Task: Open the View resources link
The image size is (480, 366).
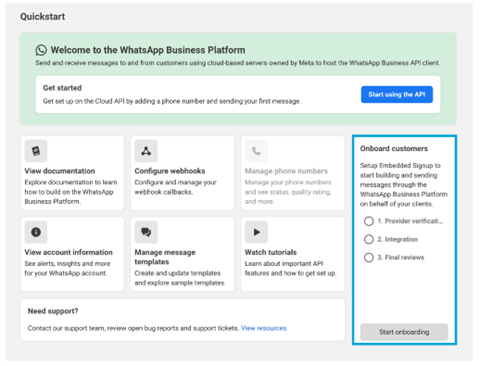Action: pyautogui.click(x=264, y=328)
